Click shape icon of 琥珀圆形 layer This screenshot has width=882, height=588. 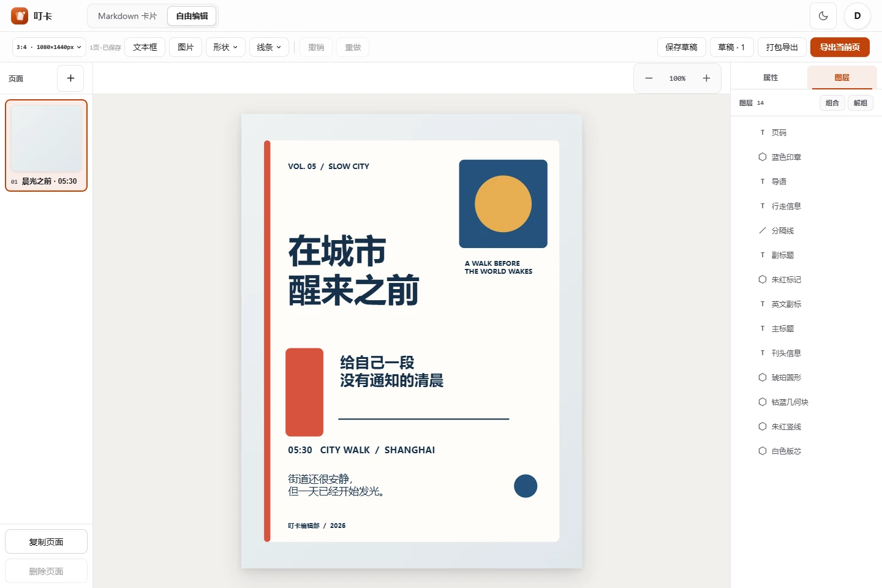(763, 377)
